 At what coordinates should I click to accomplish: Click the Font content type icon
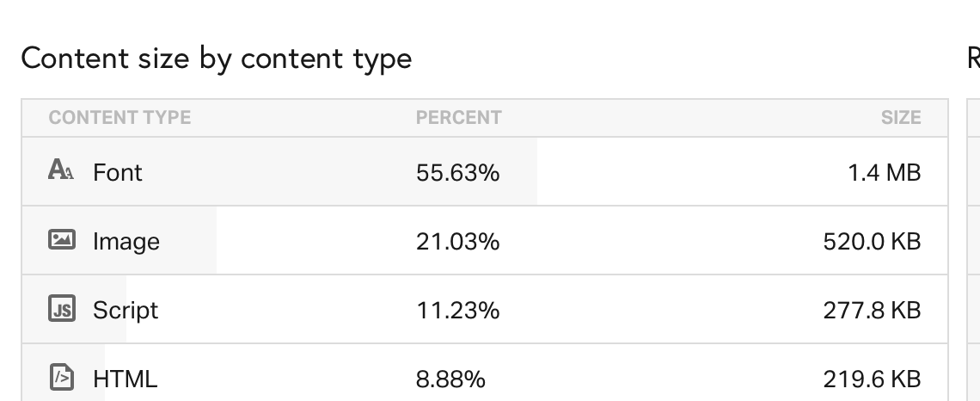pyautogui.click(x=61, y=170)
